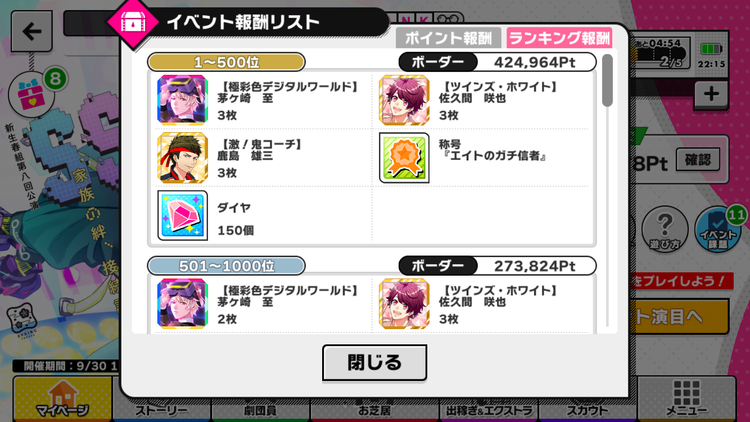Viewport: 750px width, 422px height.
Task: Open the メニュー grid icon
Action: point(686,400)
